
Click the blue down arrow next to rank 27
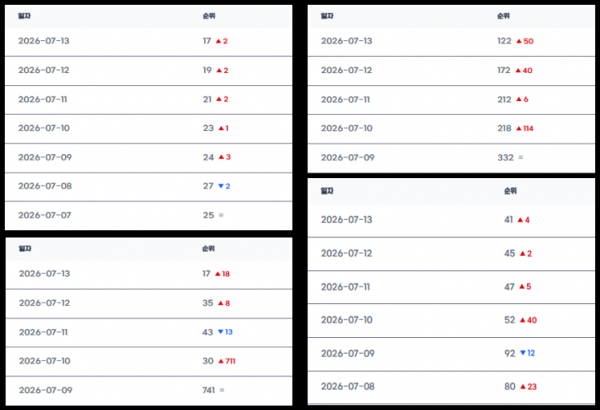[221, 186]
